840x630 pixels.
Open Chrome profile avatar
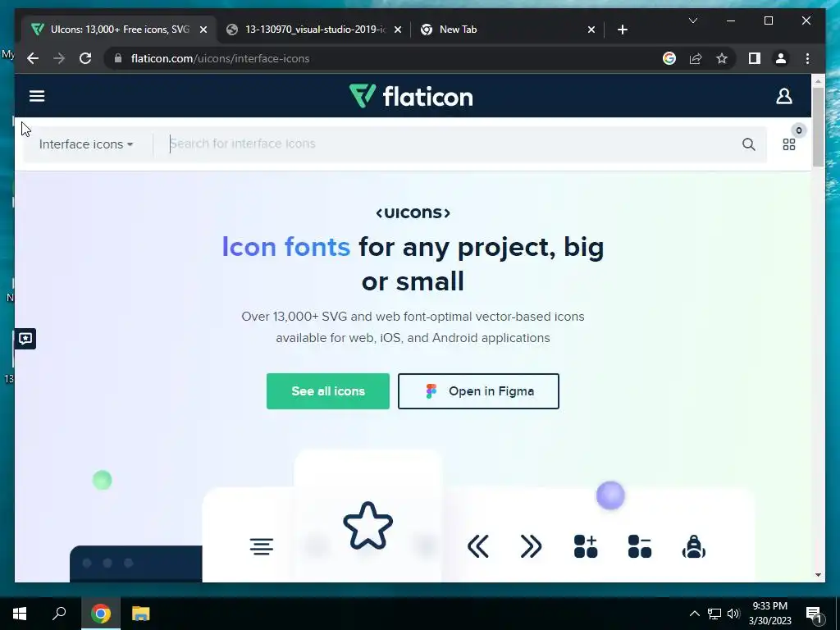[x=781, y=58]
